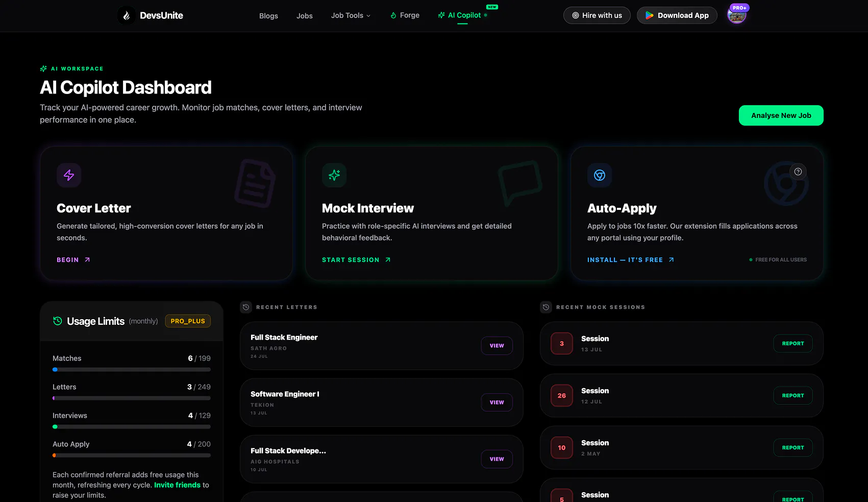Open report for 12 Jul session

click(793, 396)
